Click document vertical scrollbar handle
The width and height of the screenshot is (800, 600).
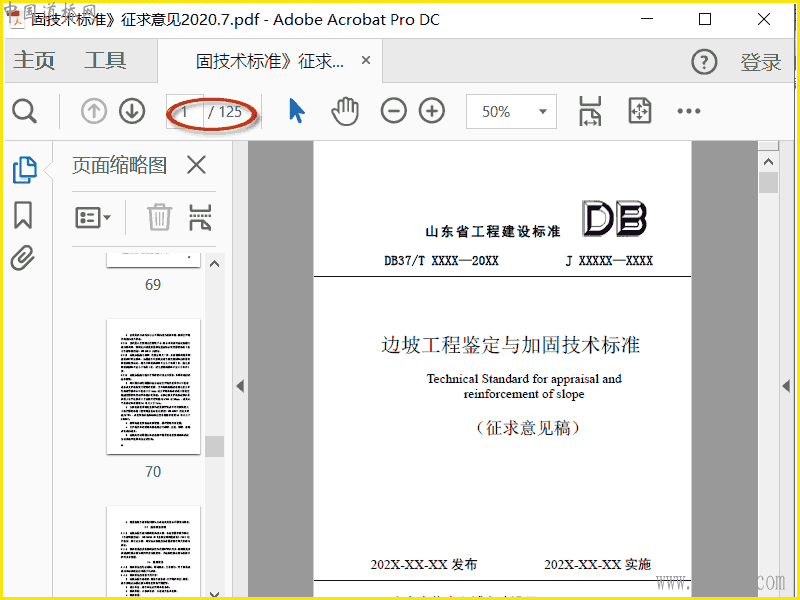[768, 182]
